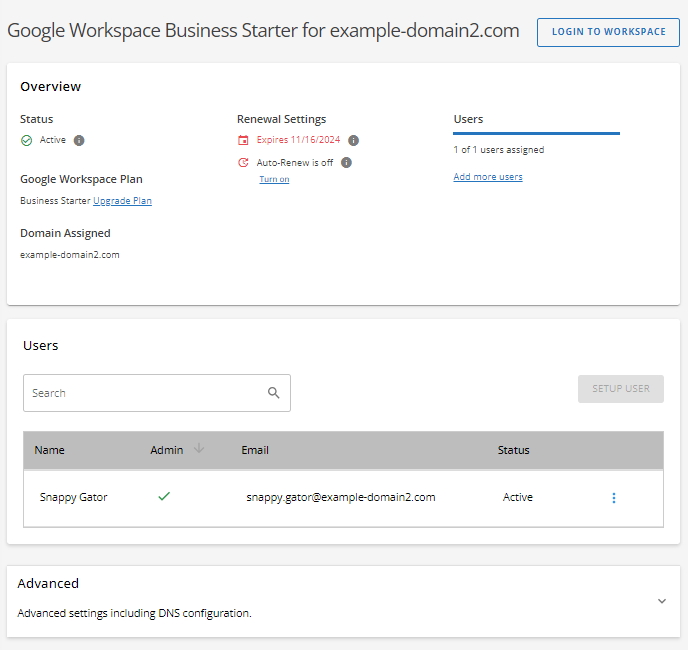
Task: Click the Status column header in the table
Action: point(513,450)
